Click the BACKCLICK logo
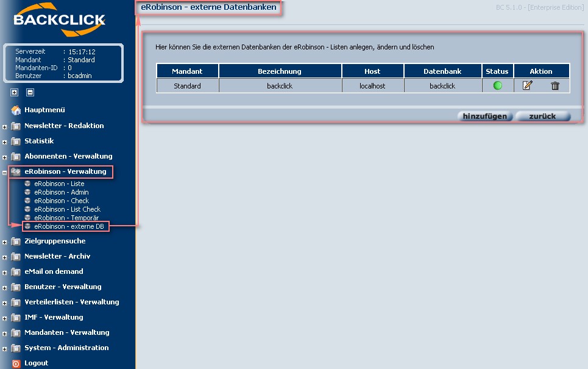Image resolution: width=588 pixels, height=369 pixels. pyautogui.click(x=60, y=20)
